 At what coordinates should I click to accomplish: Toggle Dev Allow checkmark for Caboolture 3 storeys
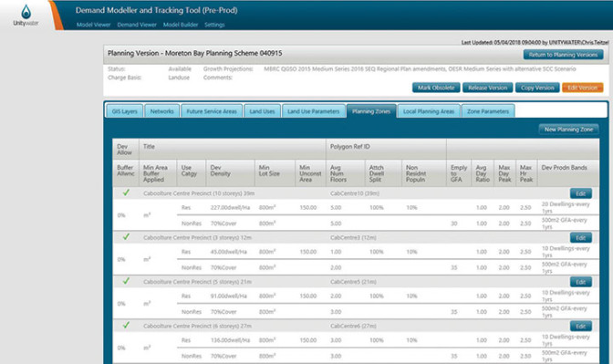[126, 236]
